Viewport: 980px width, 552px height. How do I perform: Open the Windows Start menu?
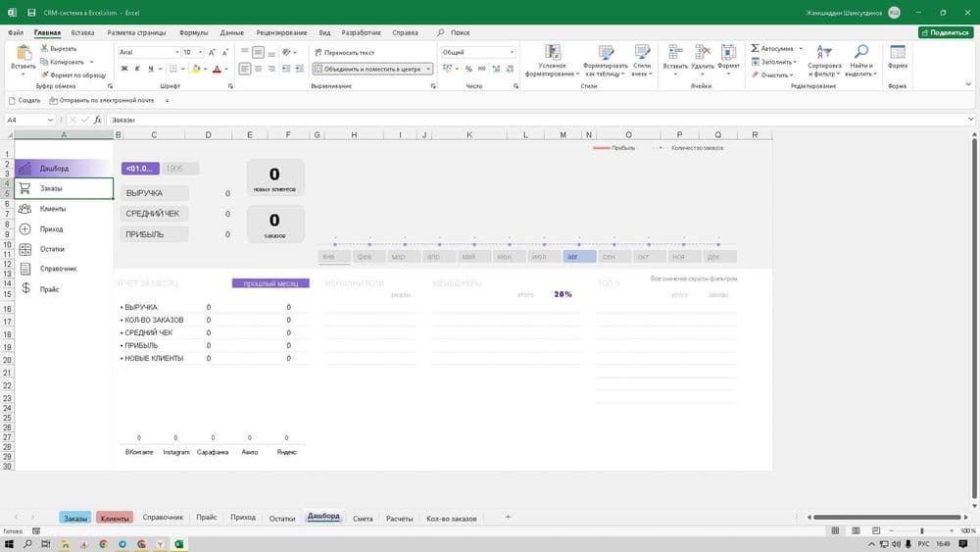pyautogui.click(x=9, y=544)
